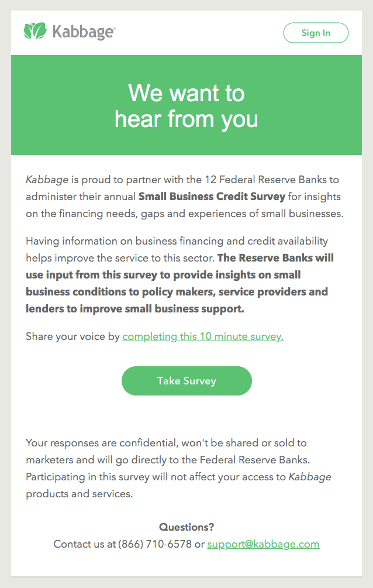Screen dimensions: 373x588
Task: Follow the completing this 10 minute survey link
Action: 203,336
